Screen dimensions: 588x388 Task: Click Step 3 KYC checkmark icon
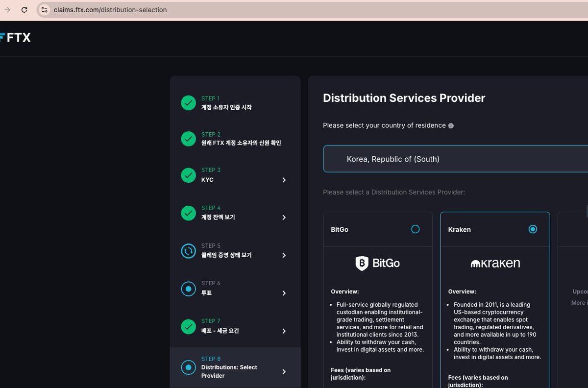(x=188, y=175)
